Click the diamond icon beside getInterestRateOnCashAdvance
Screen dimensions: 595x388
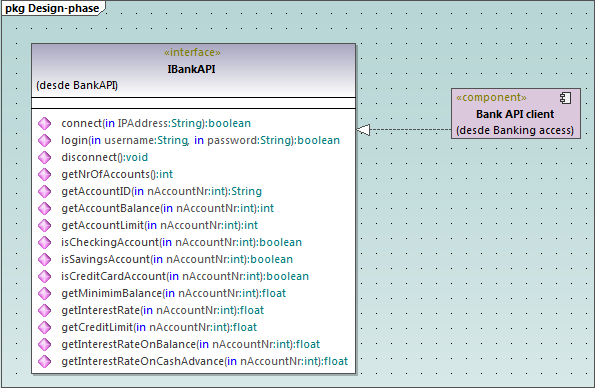pos(44,361)
